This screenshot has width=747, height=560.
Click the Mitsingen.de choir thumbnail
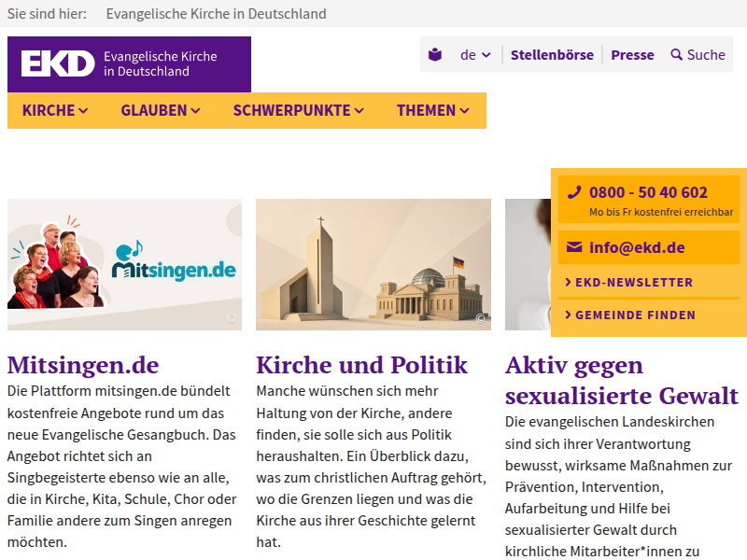click(124, 264)
